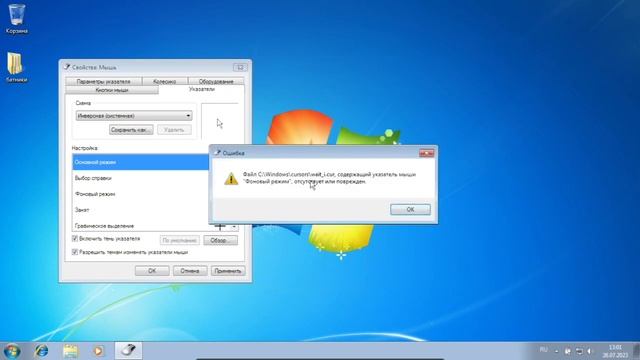The height and width of the screenshot is (360, 640).
Task: Click the pointer preview box beside Схема
Action: [220, 122]
